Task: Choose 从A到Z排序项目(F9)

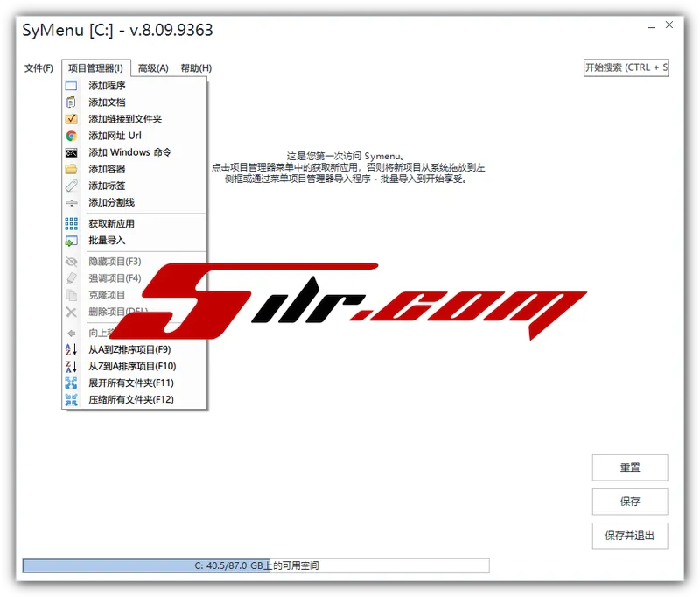Action: pyautogui.click(x=134, y=349)
